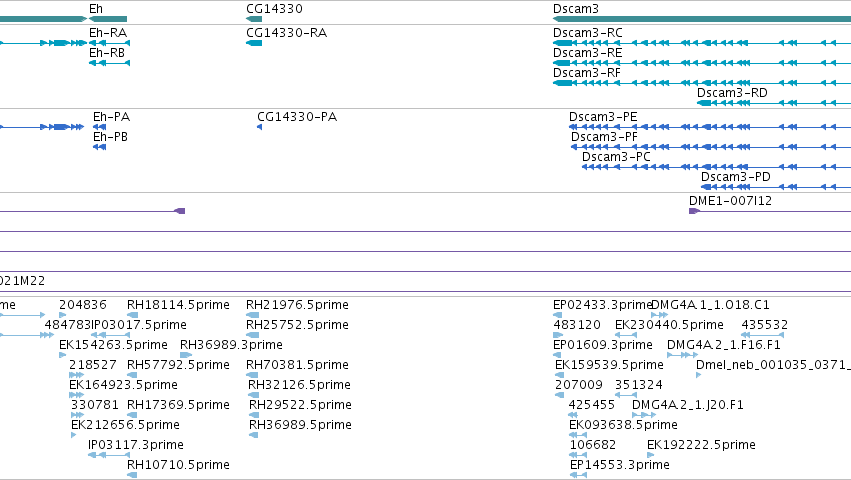The image size is (851, 480).
Task: Select DMG4A.2_1.F16.F1 EST
Action: coord(723,345)
